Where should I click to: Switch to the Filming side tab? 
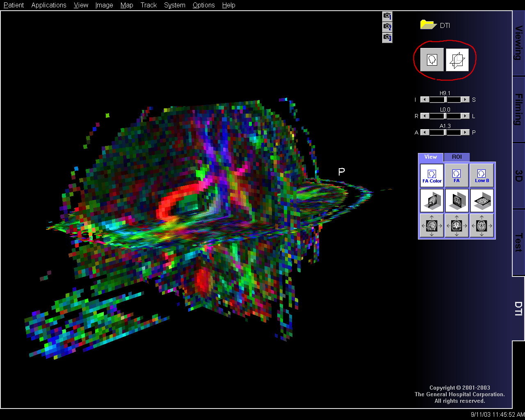(x=518, y=109)
